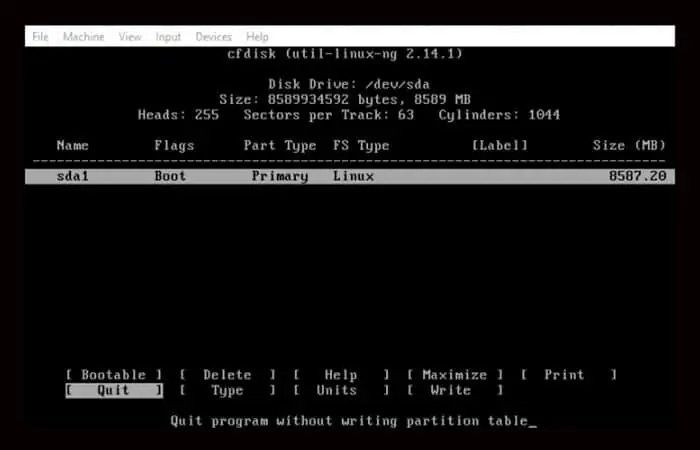Image resolution: width=700 pixels, height=450 pixels.
Task: Open the Input menu
Action: point(168,37)
